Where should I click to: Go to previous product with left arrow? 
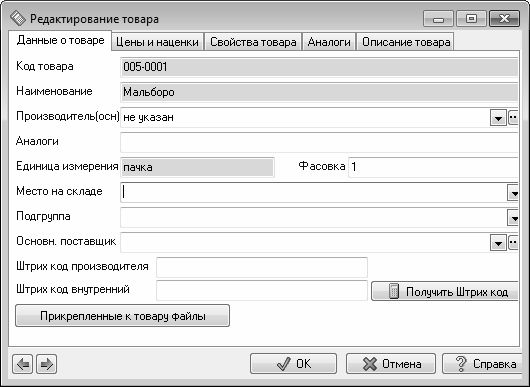[x=23, y=364]
